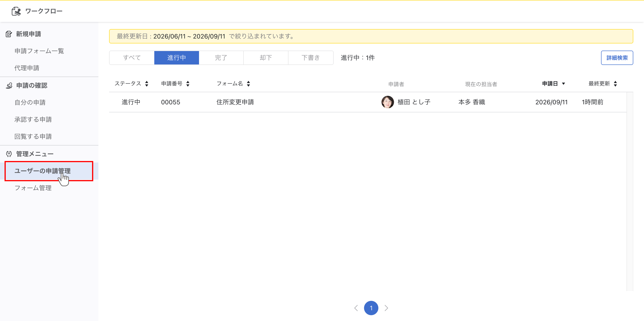Sort by ステータス column arrows
This screenshot has width=644, height=321.
point(147,84)
